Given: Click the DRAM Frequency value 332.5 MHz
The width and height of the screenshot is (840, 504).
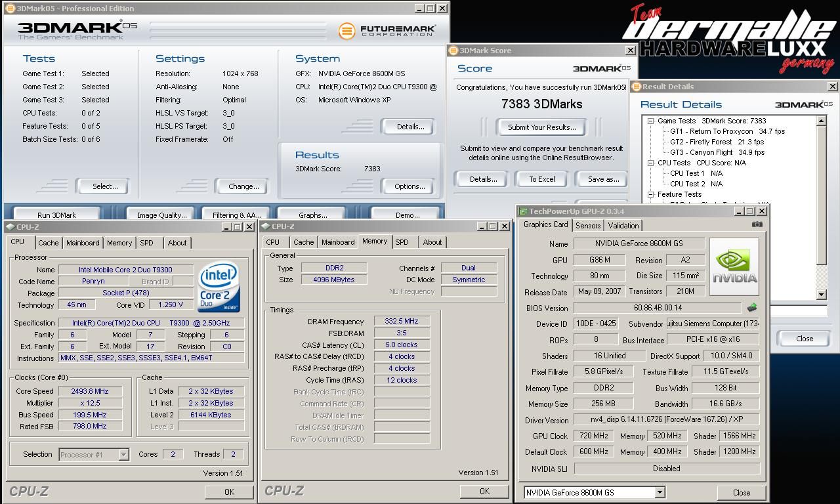Looking at the screenshot, I should click(x=402, y=322).
